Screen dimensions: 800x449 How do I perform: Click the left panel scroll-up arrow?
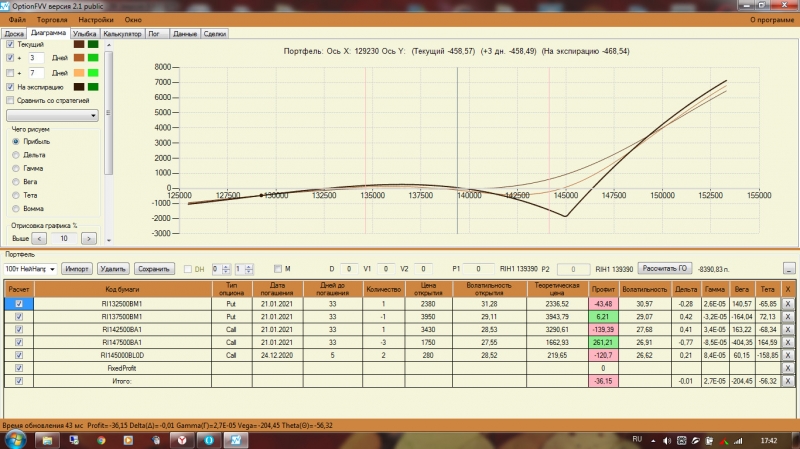108,45
